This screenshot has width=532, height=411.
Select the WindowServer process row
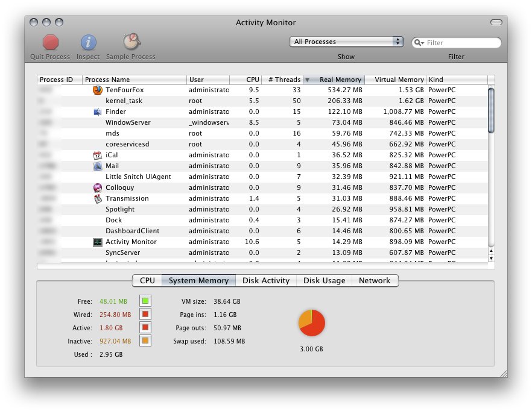pos(262,123)
